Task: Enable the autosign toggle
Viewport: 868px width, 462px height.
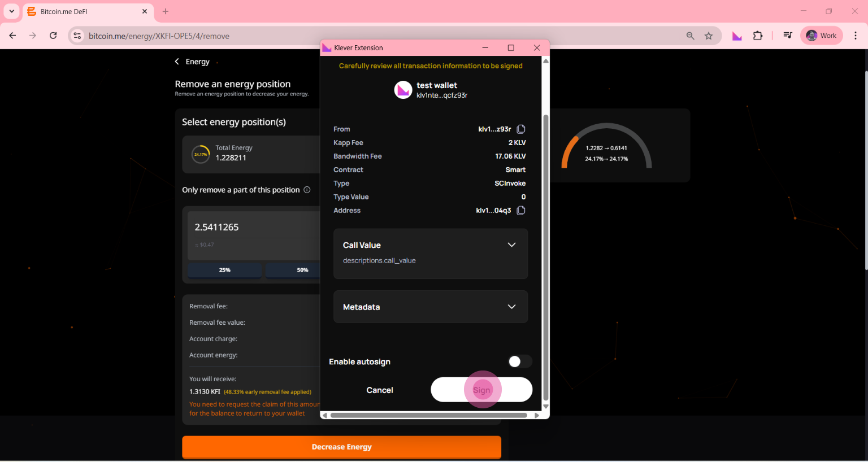Action: [x=519, y=361]
